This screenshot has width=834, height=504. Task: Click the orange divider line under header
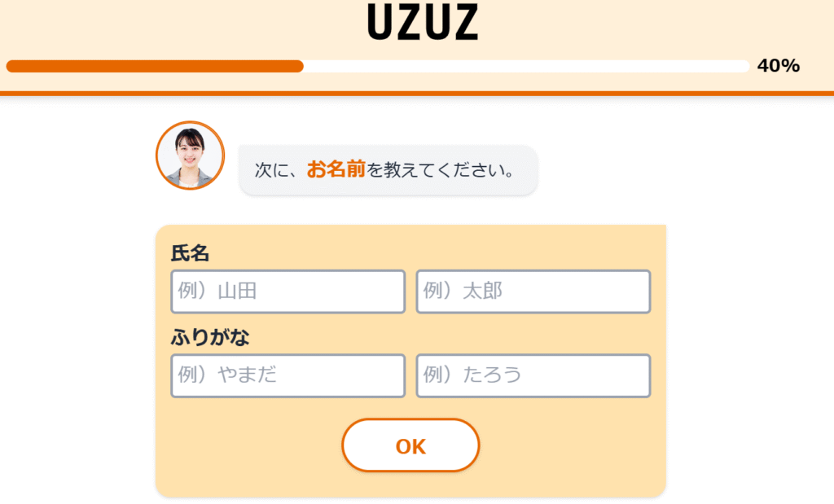pos(417,94)
